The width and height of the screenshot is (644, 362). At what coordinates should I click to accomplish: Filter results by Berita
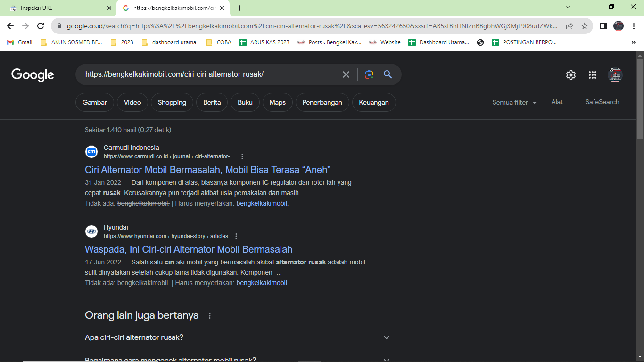[212, 102]
